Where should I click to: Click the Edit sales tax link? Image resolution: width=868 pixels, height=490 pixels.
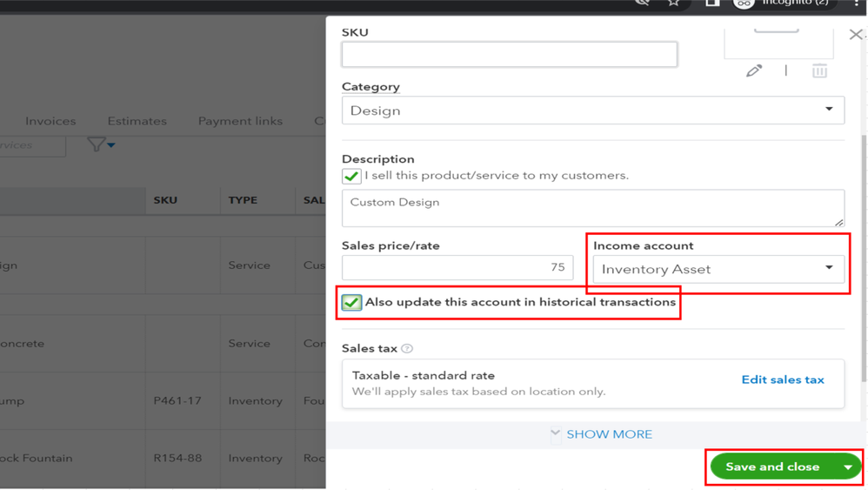click(783, 379)
